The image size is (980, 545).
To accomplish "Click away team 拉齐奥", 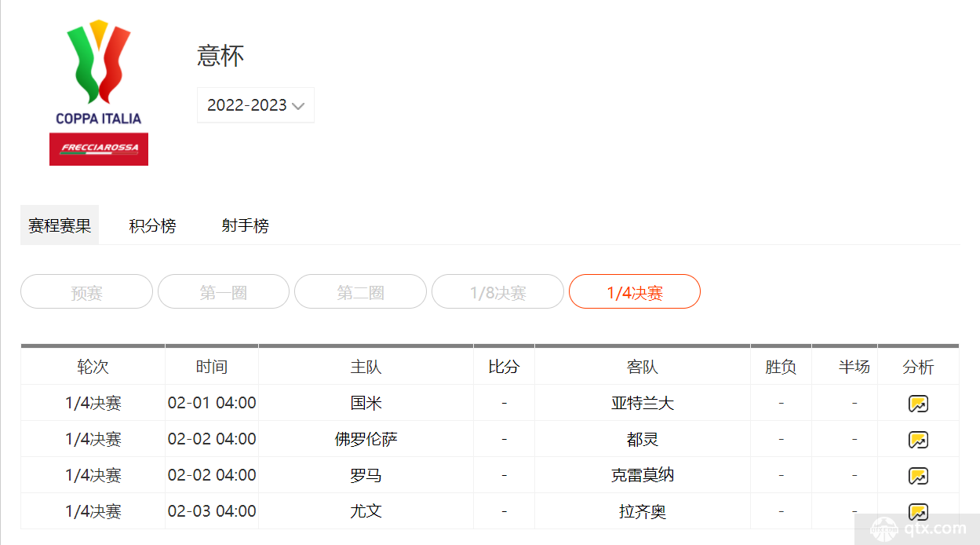I will point(643,512).
